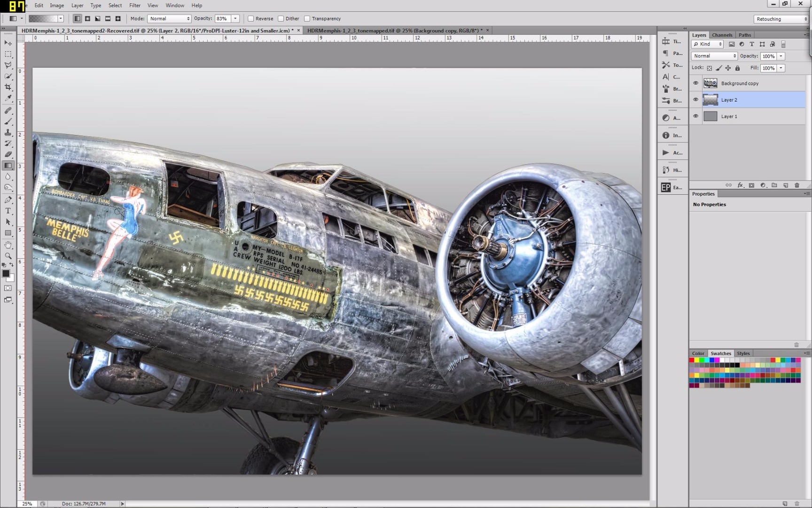This screenshot has height=508, width=812.
Task: Select the Eraser tool
Action: pos(8,154)
